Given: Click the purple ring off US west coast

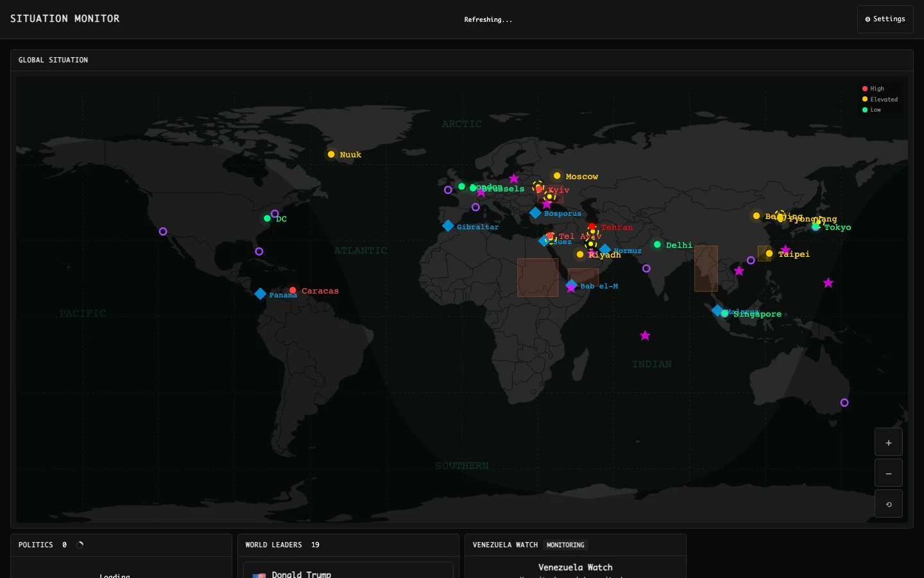Looking at the screenshot, I should [x=163, y=231].
